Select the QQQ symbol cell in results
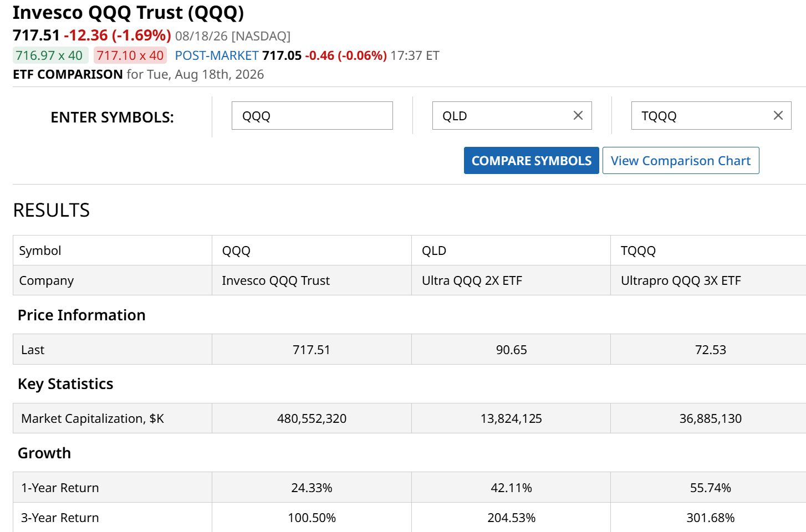This screenshot has width=806, height=532. pos(312,250)
